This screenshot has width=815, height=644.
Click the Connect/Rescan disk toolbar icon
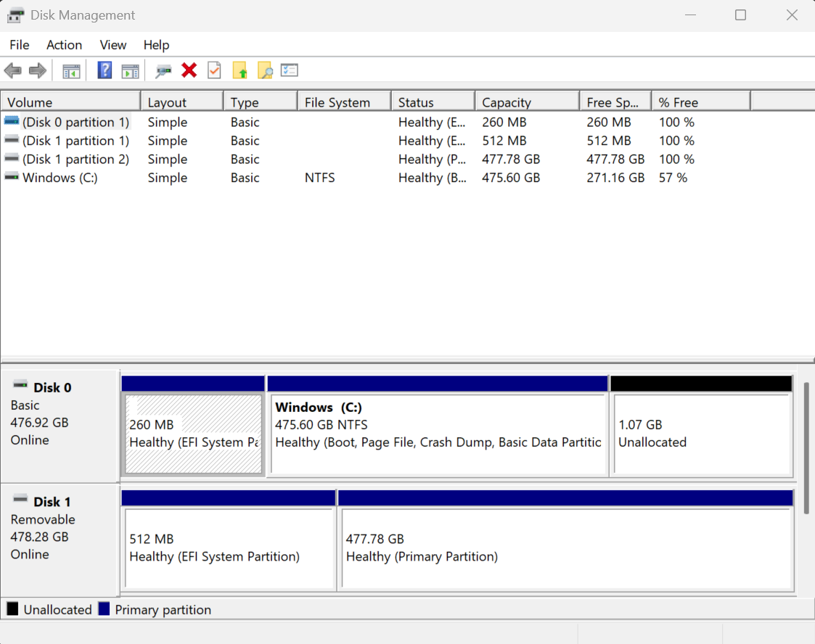[163, 70]
